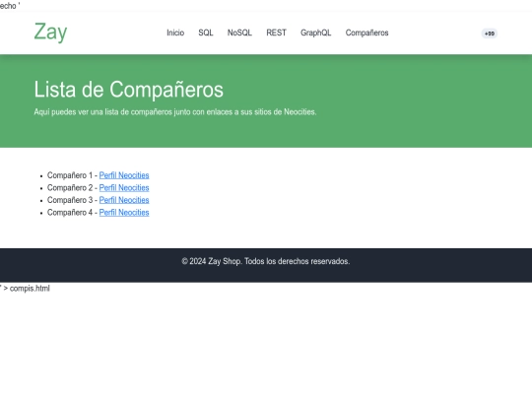532x399 pixels.
Task: Click the text "Compañero 1 -"
Action: [72, 175]
